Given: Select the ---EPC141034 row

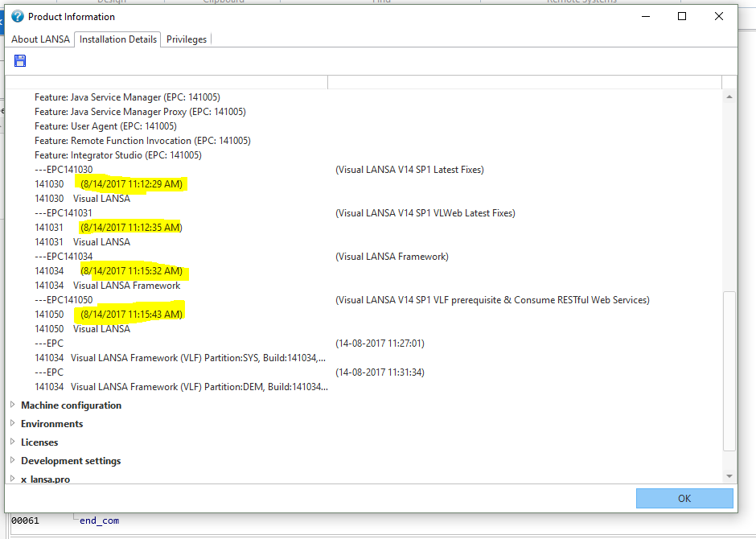Looking at the screenshot, I should 64,257.
